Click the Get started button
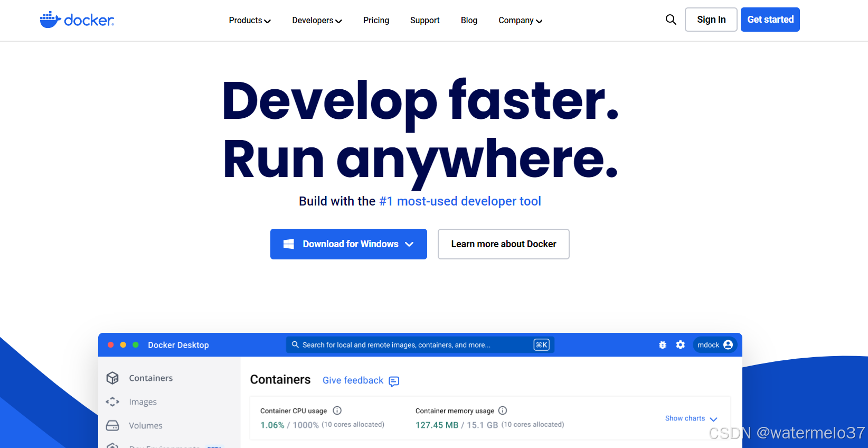The image size is (868, 448). coord(770,20)
